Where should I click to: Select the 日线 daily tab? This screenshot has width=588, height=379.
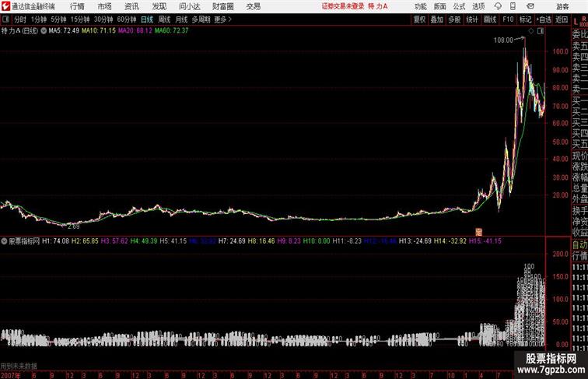(147, 19)
